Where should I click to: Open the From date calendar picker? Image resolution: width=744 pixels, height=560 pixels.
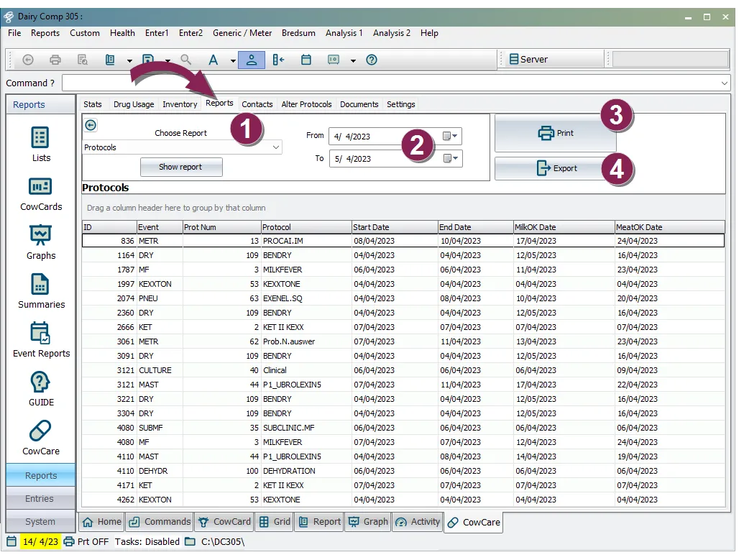click(x=450, y=136)
